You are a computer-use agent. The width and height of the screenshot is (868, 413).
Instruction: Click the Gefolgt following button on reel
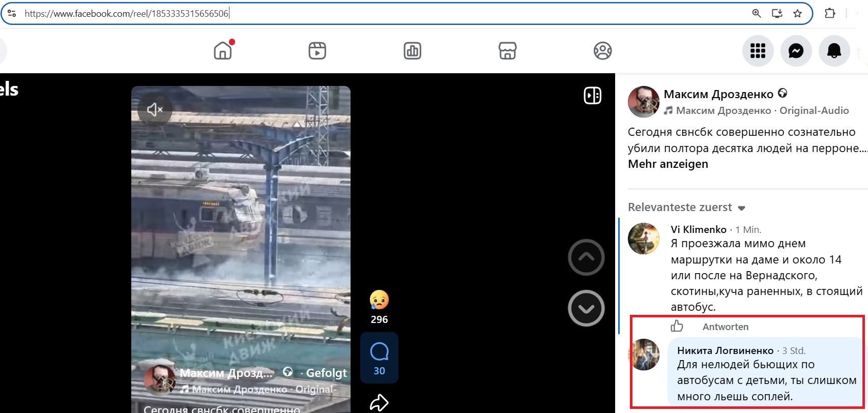326,373
